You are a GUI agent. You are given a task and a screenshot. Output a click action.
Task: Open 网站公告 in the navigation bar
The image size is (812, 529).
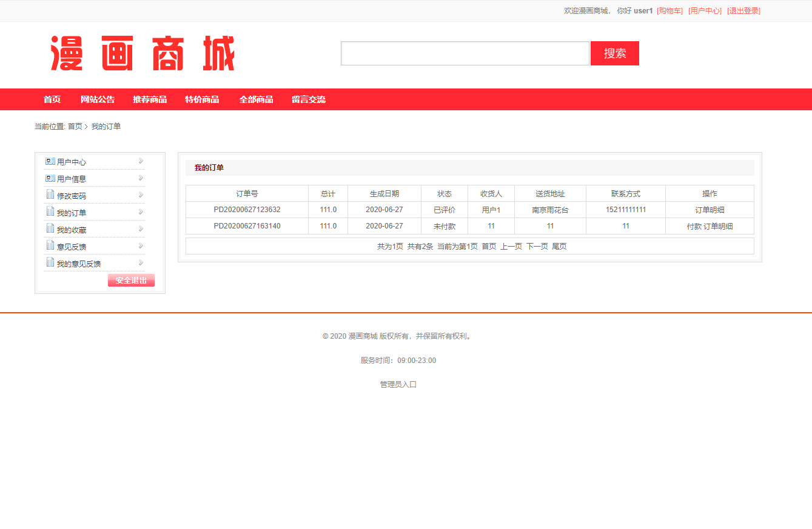tap(98, 99)
